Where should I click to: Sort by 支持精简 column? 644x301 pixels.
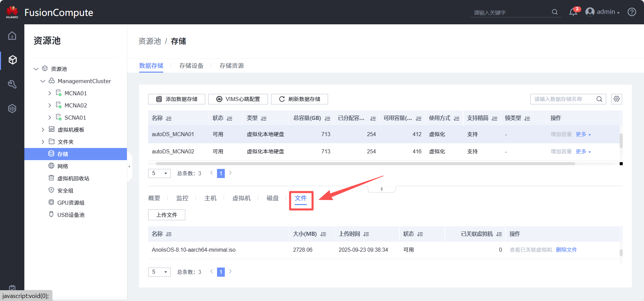[494, 119]
